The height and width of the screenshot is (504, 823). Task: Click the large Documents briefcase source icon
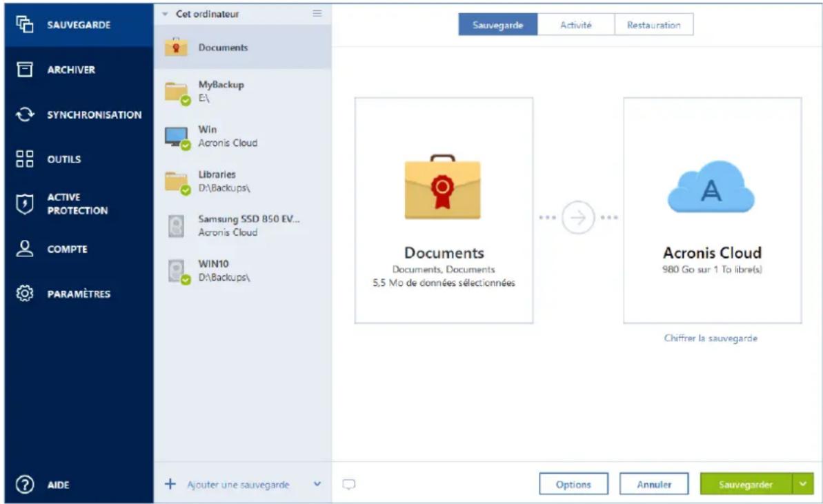click(442, 188)
